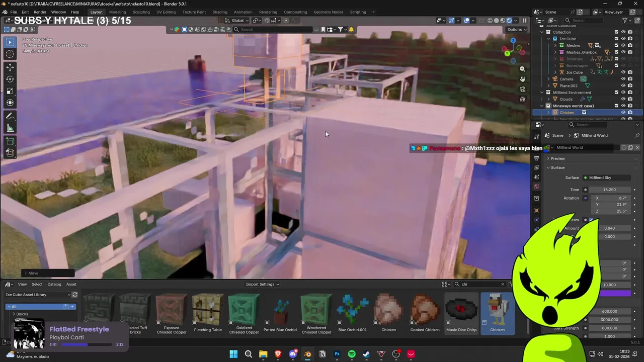Open Import Settings dropdown
The width and height of the screenshot is (644, 362).
pyautogui.click(x=262, y=284)
